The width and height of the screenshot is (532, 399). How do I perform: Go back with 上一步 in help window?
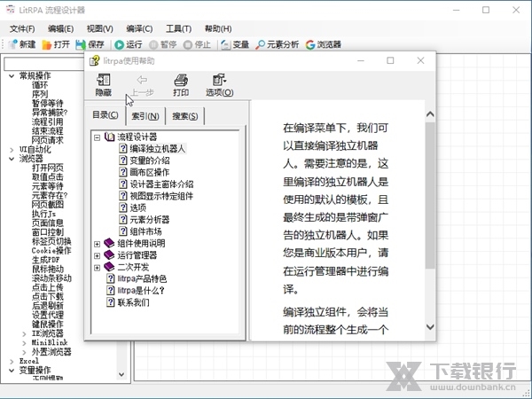(142, 85)
